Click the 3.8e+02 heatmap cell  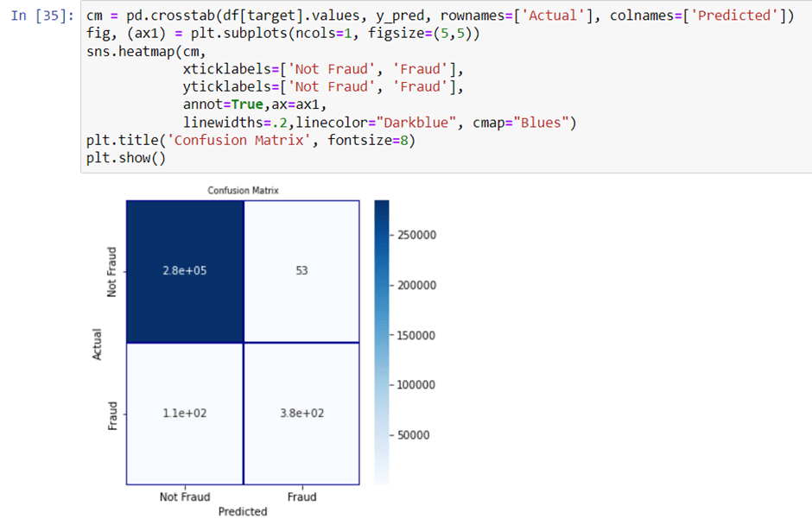[301, 414]
